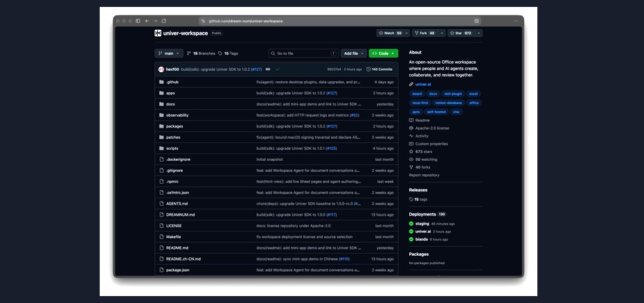Click the green CI check status mark
This screenshot has width=644, height=303.
tap(278, 69)
